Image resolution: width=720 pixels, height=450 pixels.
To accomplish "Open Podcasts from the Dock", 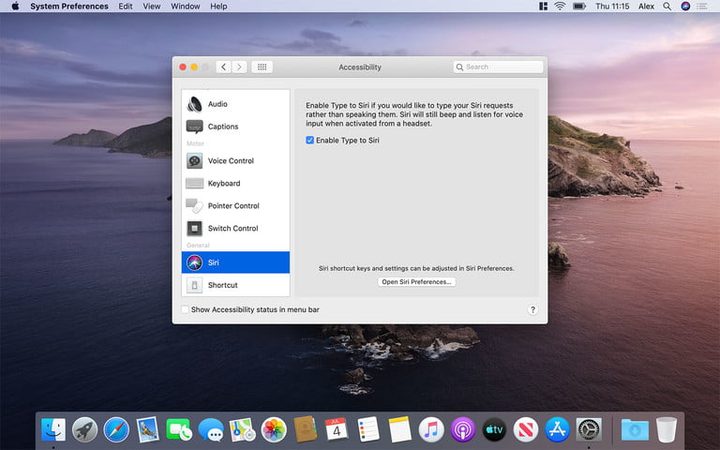I will pos(462,430).
